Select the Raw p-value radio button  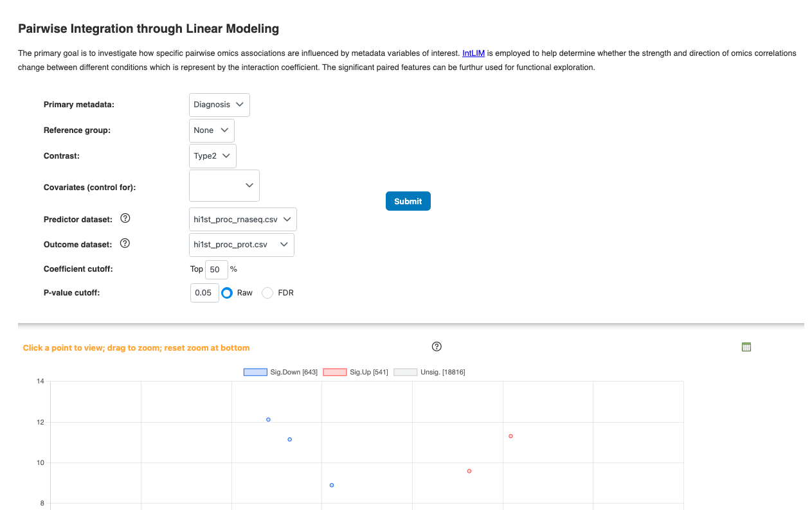point(227,293)
